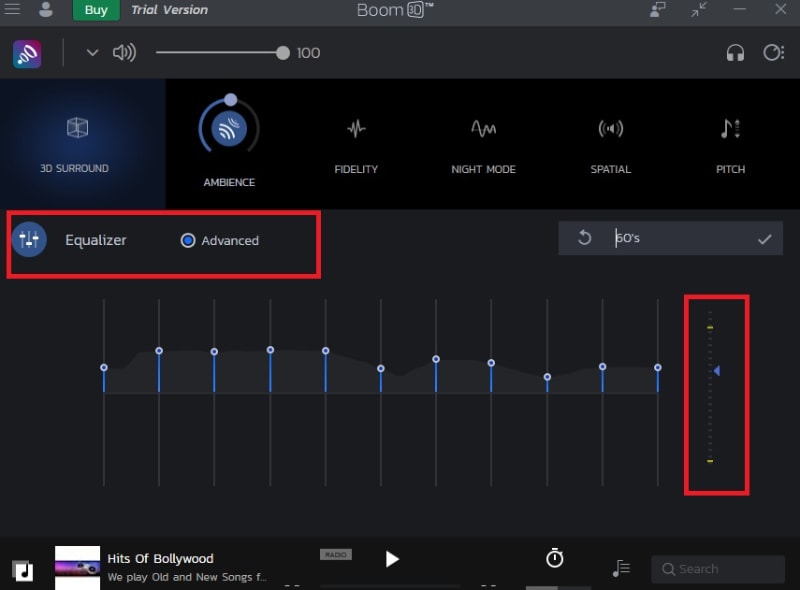
Task: Click the Ambience intensity dial knob
Action: (231, 99)
